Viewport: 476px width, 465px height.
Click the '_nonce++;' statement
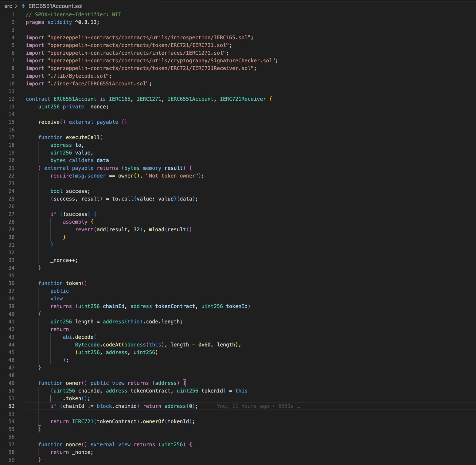(64, 260)
